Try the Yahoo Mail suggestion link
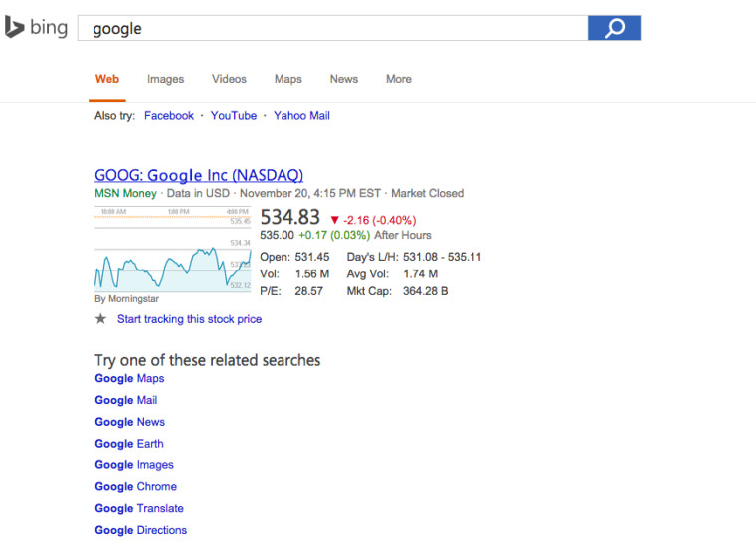Image resolution: width=756 pixels, height=541 pixels. [x=301, y=116]
